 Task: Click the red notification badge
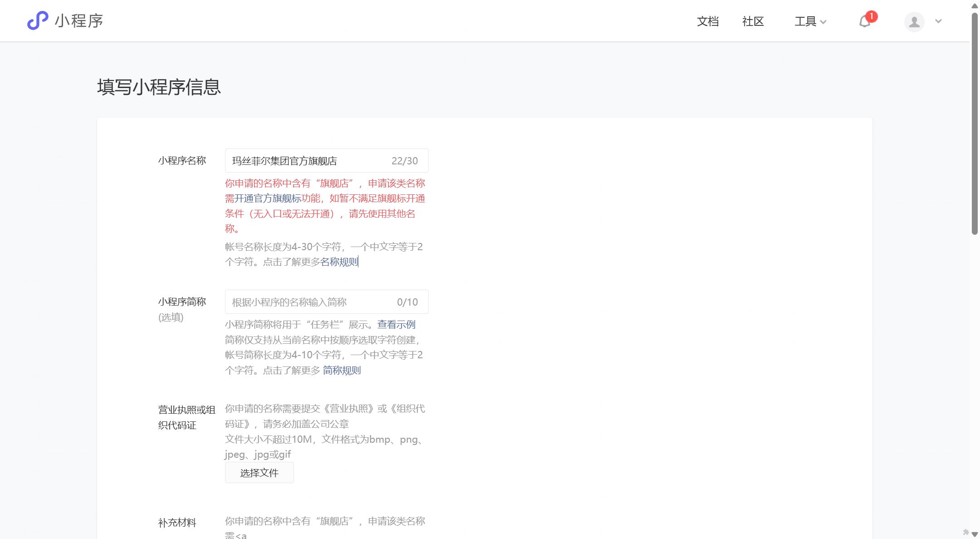click(x=871, y=16)
